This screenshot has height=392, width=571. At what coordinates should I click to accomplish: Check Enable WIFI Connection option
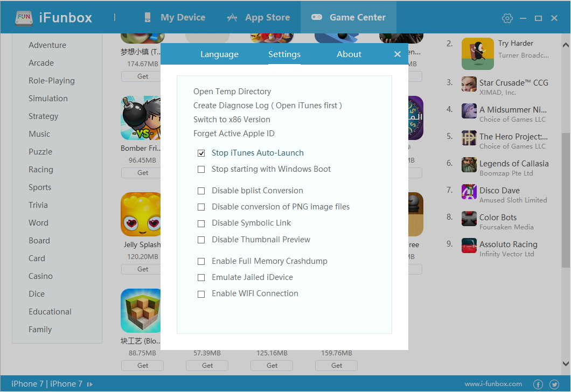pos(201,294)
